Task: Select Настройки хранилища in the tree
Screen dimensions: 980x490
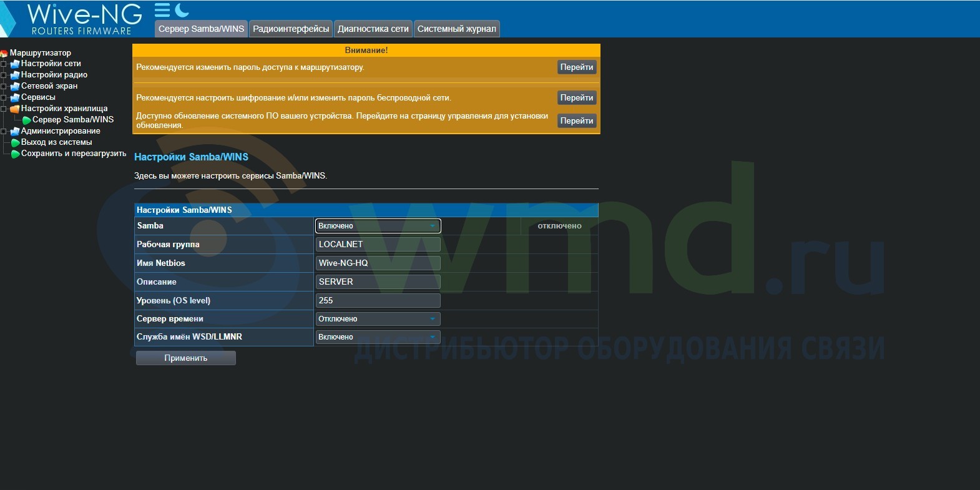Action: coord(64,109)
